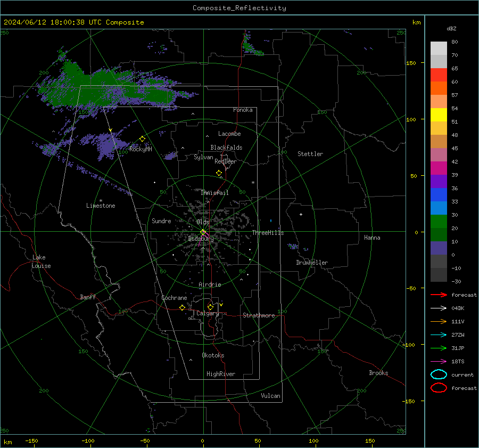Select the ThreeHills label
The height and width of the screenshot is (448, 479).
point(268,233)
